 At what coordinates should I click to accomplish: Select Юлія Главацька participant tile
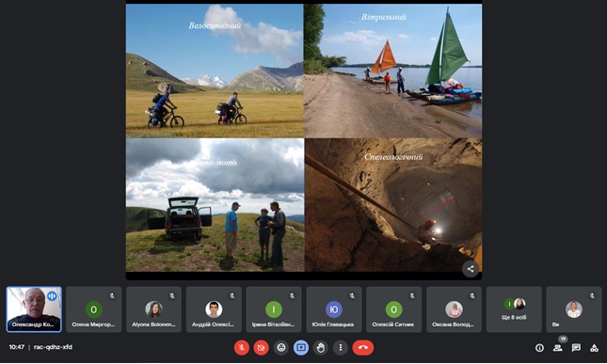(334, 309)
